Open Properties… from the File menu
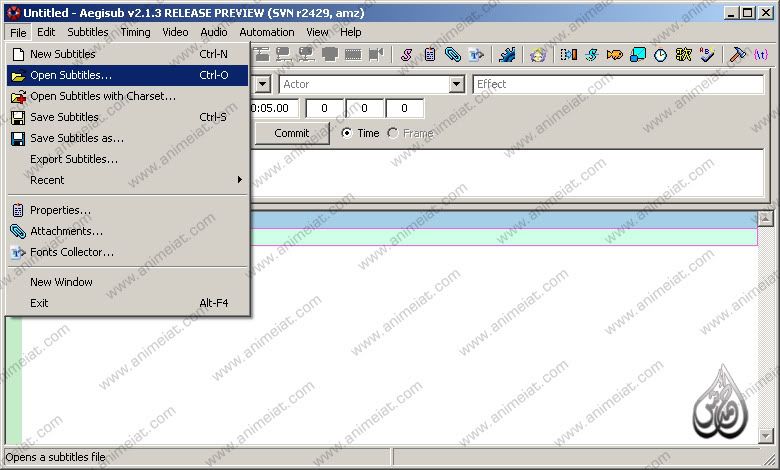Screen dimensions: 780x470 [x=127, y=210]
